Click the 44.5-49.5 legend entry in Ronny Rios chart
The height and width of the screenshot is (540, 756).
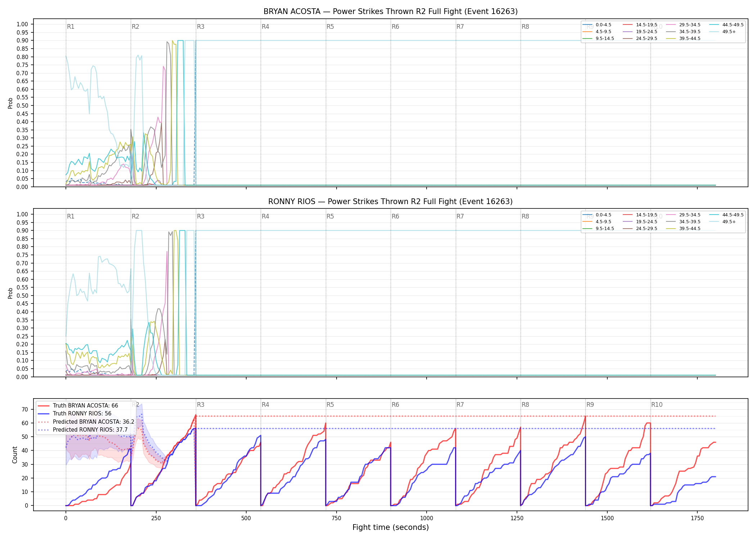(726, 215)
